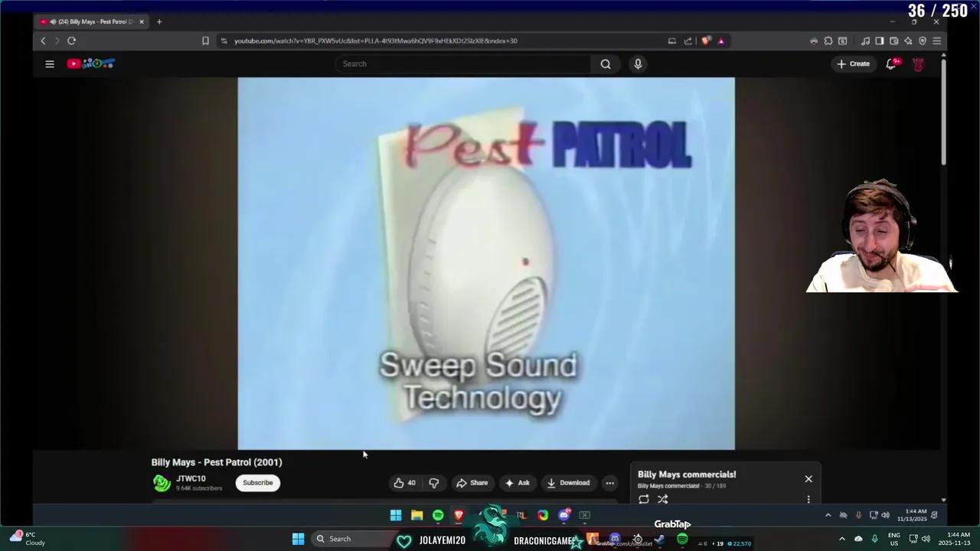Click Brave icon in inner captured taskbar
The width and height of the screenshot is (980, 551).
coord(459,516)
